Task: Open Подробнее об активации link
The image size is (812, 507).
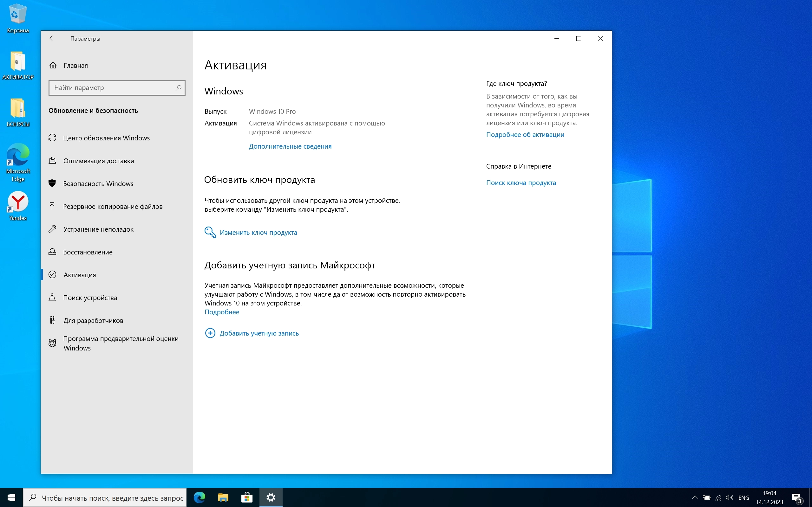Action: pos(525,134)
